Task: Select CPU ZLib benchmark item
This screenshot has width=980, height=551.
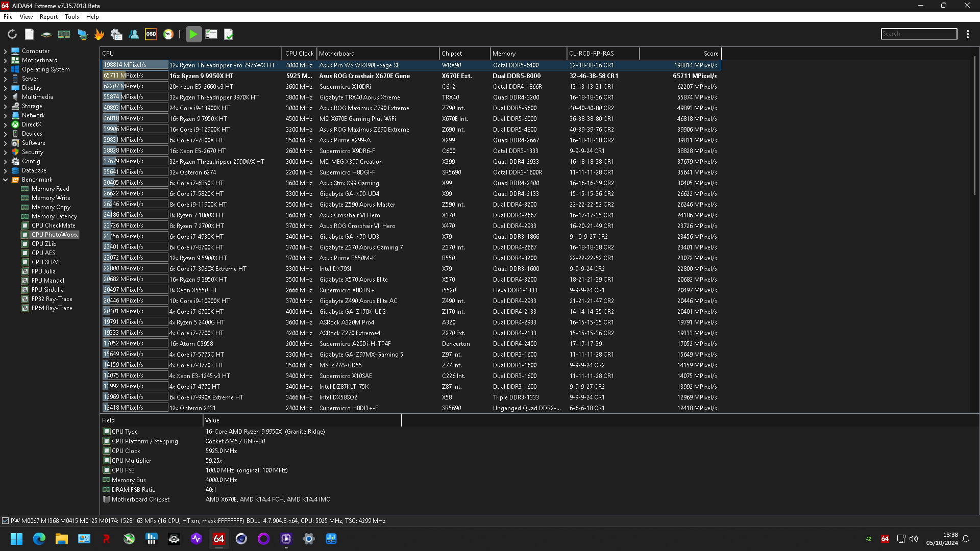Action: tap(44, 244)
